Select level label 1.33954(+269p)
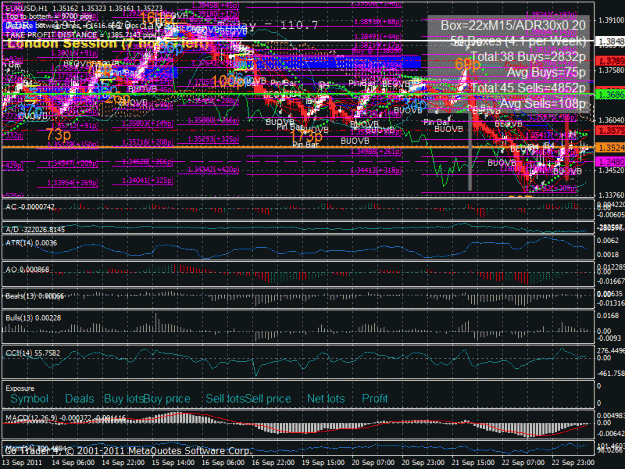The height and width of the screenshot is (469, 625). tap(72, 183)
